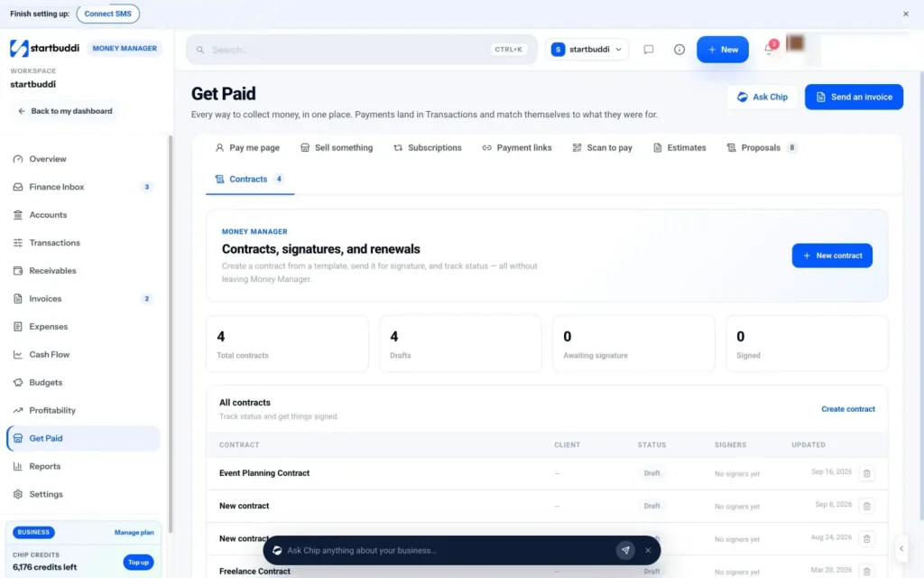Click the Connect SMS button
The image size is (924, 578).
pyautogui.click(x=108, y=14)
